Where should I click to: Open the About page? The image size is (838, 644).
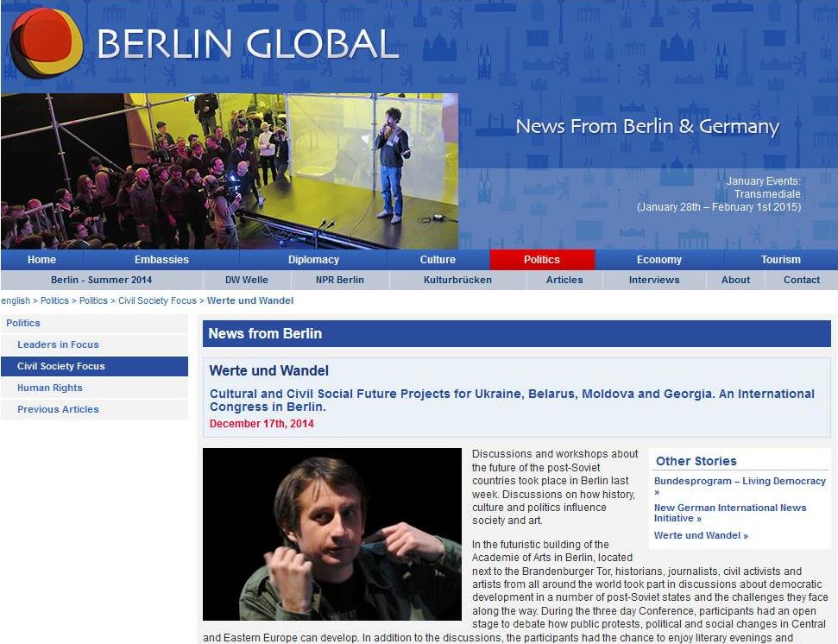735,280
